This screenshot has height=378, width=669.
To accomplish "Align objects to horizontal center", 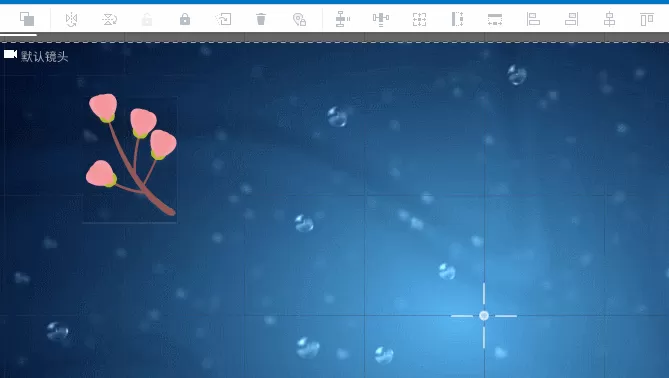I will coord(609,19).
